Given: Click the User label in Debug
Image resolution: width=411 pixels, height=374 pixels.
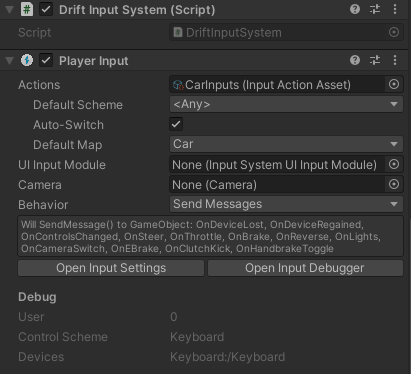Looking at the screenshot, I should coord(31,317).
